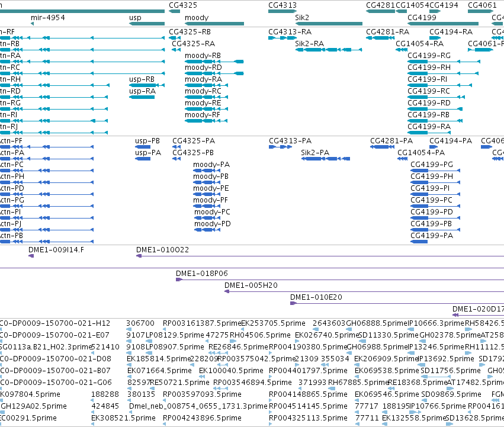Click the CG4281 gene label

tap(380, 5)
